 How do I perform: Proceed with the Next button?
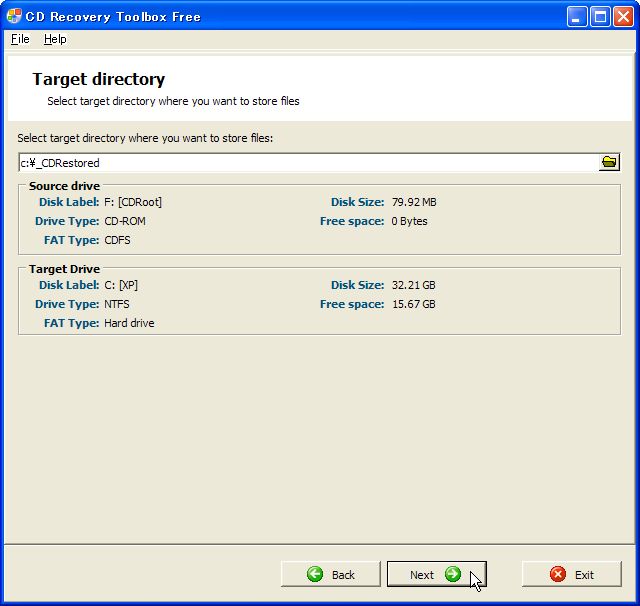pyautogui.click(x=436, y=574)
